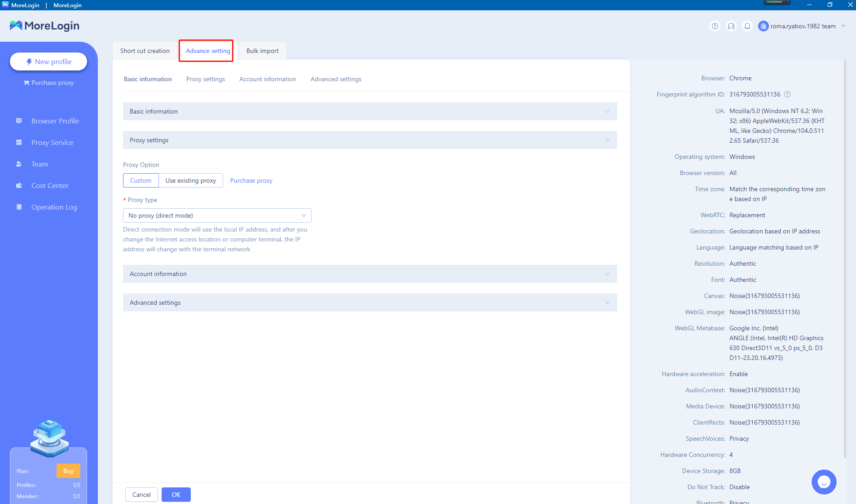Jump to Basic information anchor tab
Screen dimensions: 856x504
tap(148, 79)
